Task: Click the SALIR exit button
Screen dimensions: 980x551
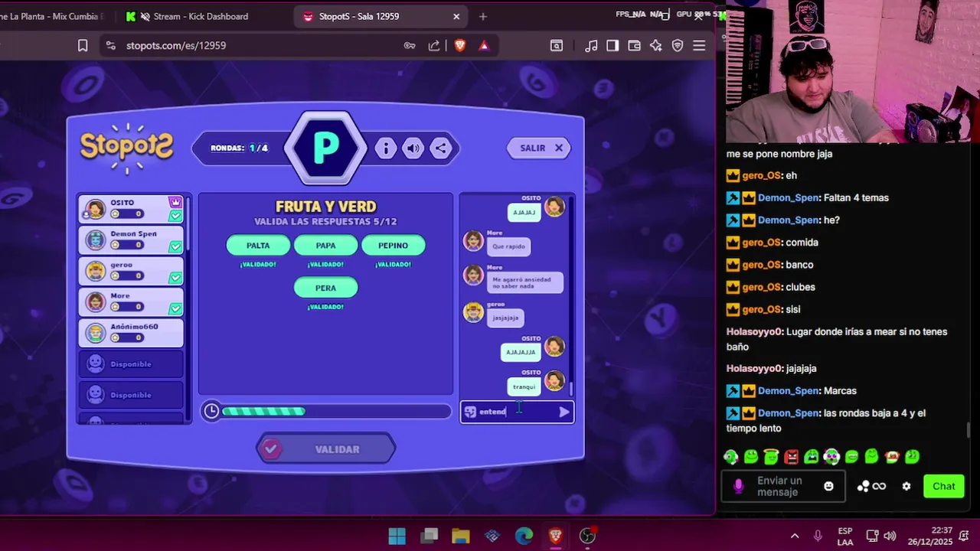Action: point(539,148)
